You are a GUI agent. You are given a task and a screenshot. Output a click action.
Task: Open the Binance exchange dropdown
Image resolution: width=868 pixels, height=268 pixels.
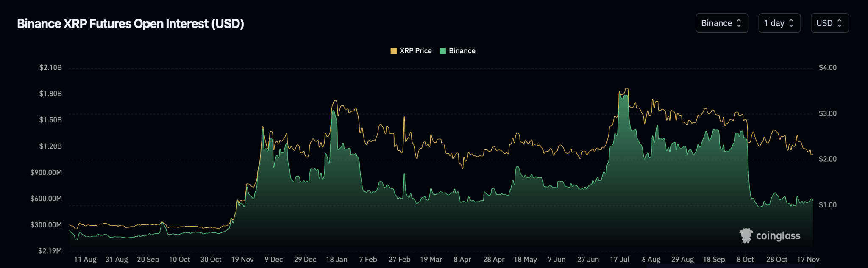click(721, 23)
